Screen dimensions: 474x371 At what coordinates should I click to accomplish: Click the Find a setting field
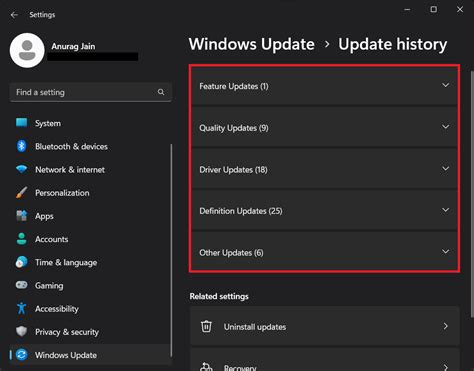coord(91,92)
